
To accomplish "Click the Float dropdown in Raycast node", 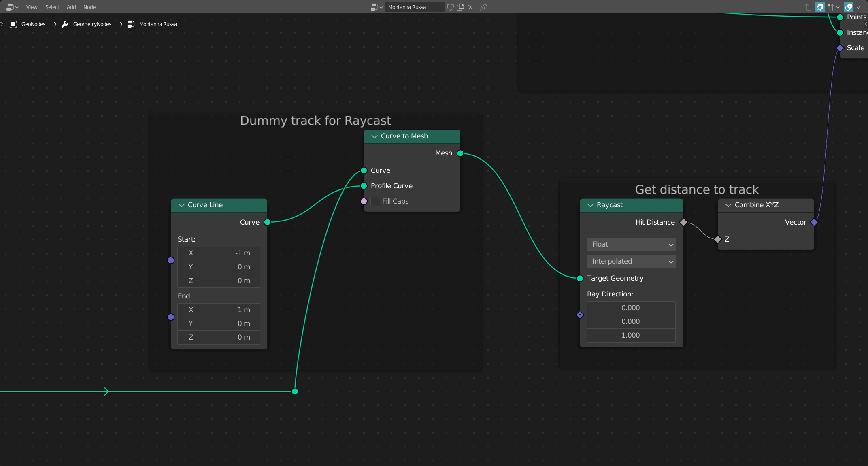I will pos(631,243).
